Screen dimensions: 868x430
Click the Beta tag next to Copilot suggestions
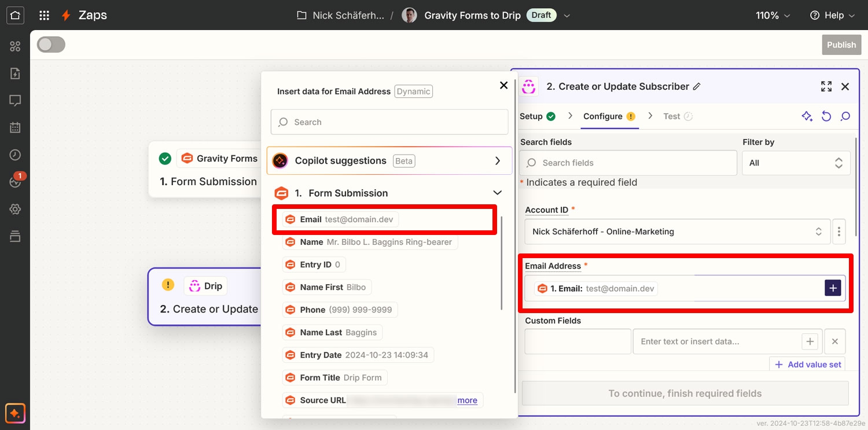click(404, 161)
